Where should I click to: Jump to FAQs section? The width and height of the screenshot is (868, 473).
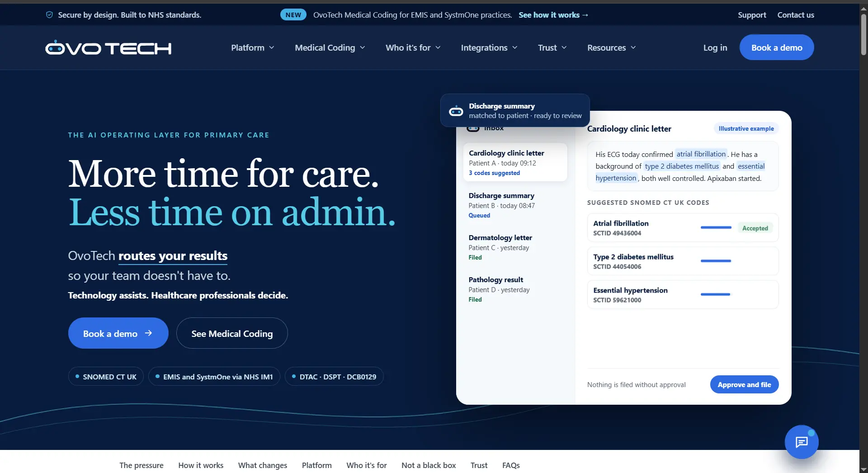point(511,465)
